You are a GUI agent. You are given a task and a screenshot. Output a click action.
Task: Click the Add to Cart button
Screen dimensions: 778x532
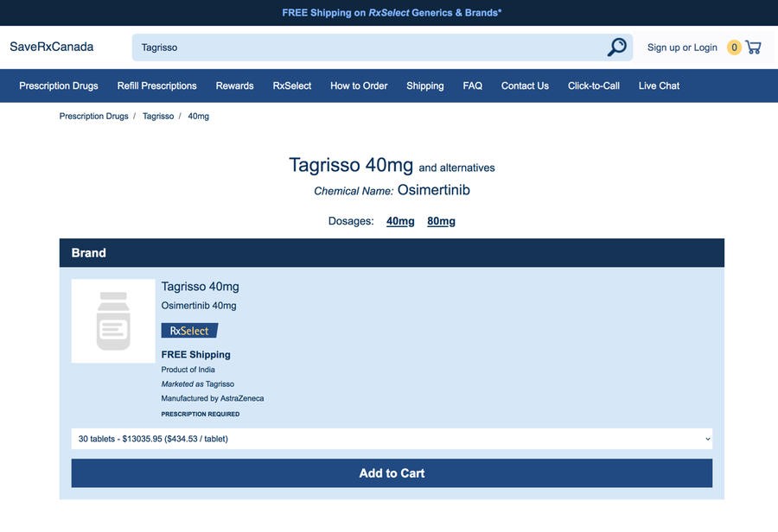click(392, 473)
